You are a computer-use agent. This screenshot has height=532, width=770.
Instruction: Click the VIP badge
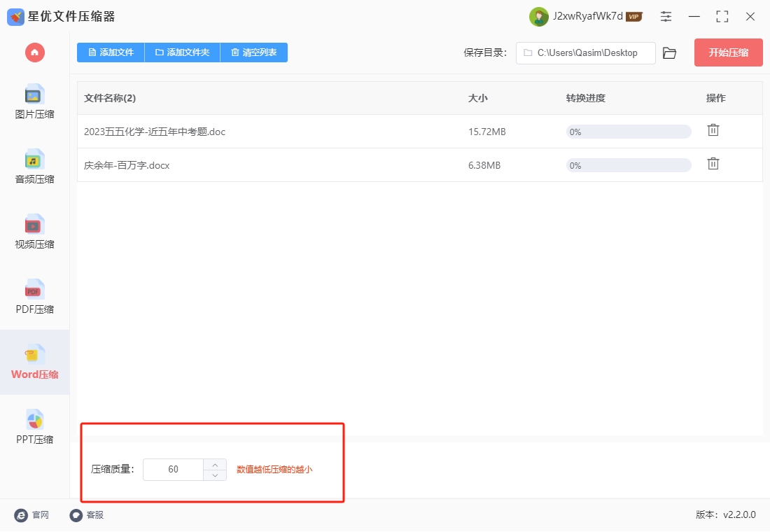click(x=634, y=17)
